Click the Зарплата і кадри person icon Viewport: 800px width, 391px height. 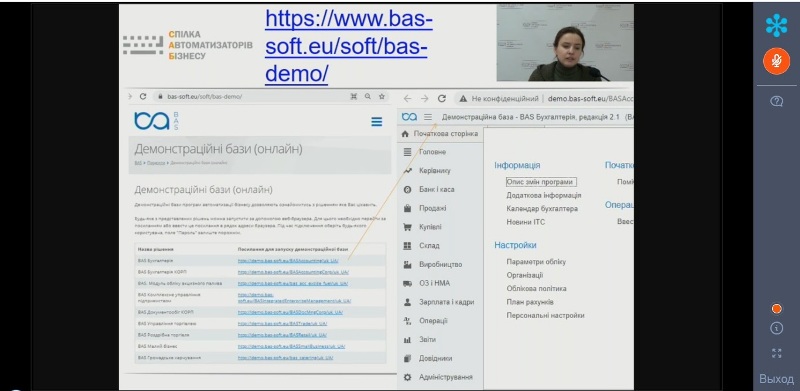click(407, 302)
